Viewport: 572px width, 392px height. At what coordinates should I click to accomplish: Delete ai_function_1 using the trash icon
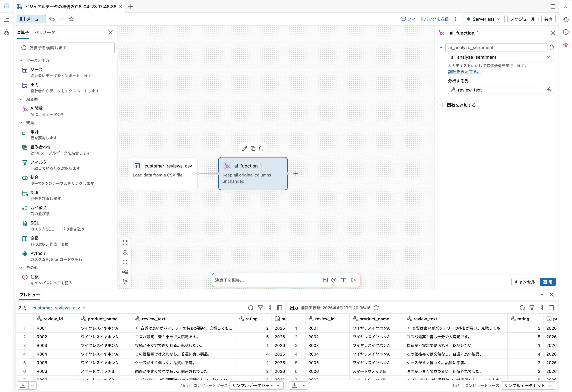(x=261, y=148)
